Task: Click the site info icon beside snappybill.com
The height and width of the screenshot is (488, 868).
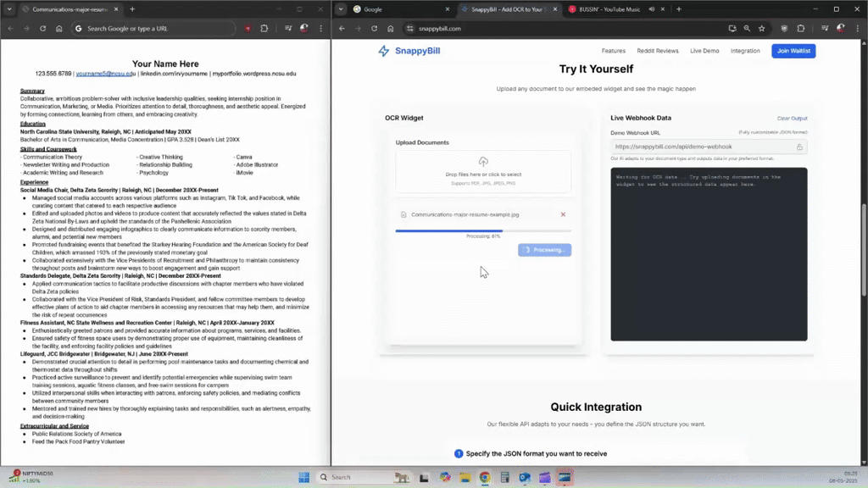Action: tap(409, 29)
